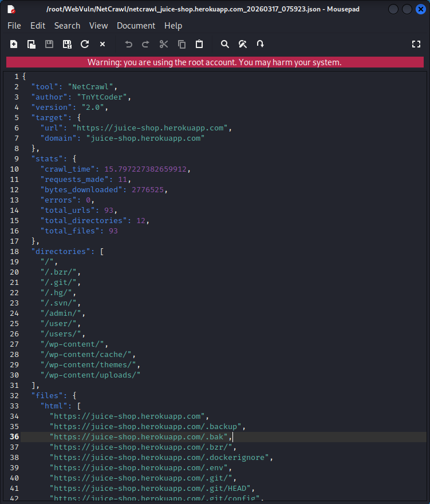The height and width of the screenshot is (504, 430).
Task: Open the Search menu
Action: click(x=67, y=26)
